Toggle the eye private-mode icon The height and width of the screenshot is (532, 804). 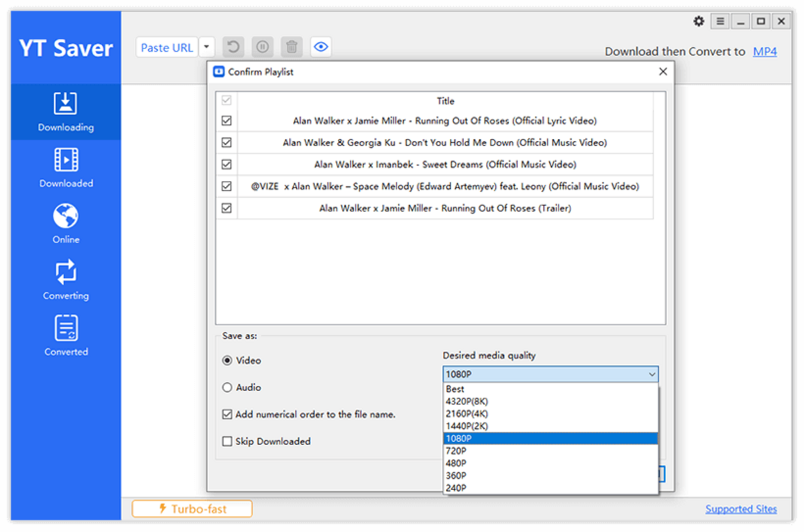321,47
